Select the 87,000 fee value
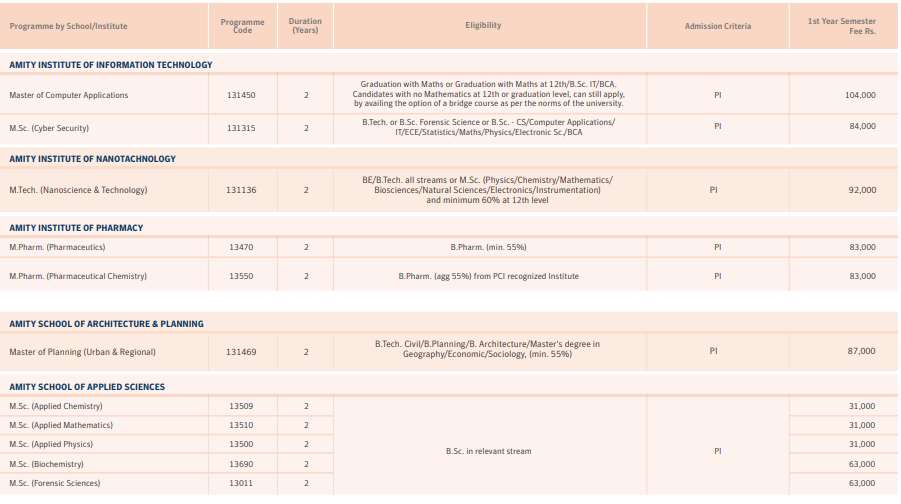 point(862,351)
